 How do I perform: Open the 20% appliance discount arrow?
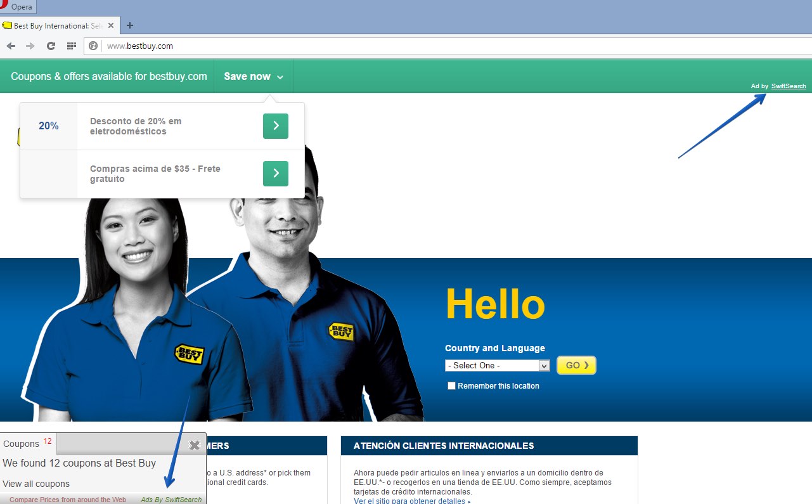pos(275,126)
